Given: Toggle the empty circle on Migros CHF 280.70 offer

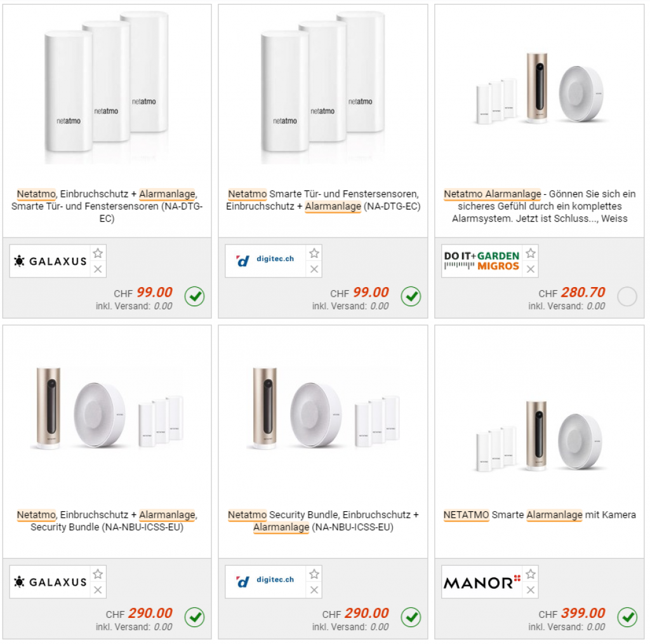Looking at the screenshot, I should (627, 297).
